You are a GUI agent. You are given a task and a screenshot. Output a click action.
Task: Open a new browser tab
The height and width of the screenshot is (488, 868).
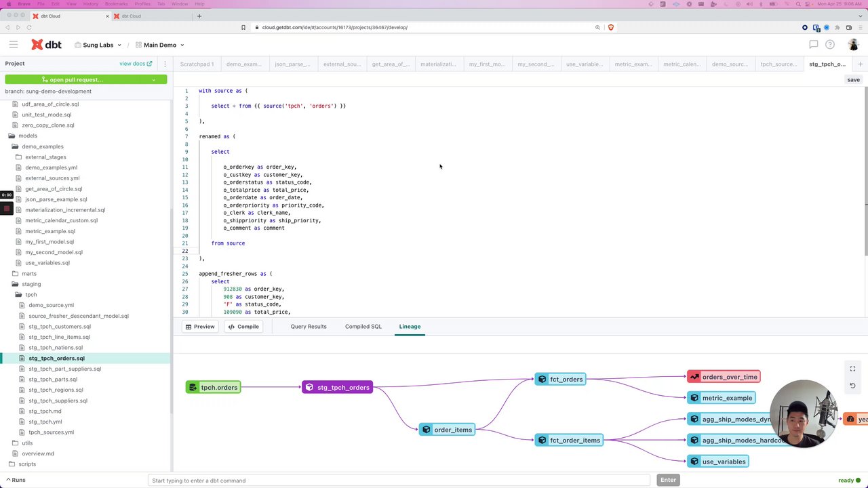(x=199, y=16)
